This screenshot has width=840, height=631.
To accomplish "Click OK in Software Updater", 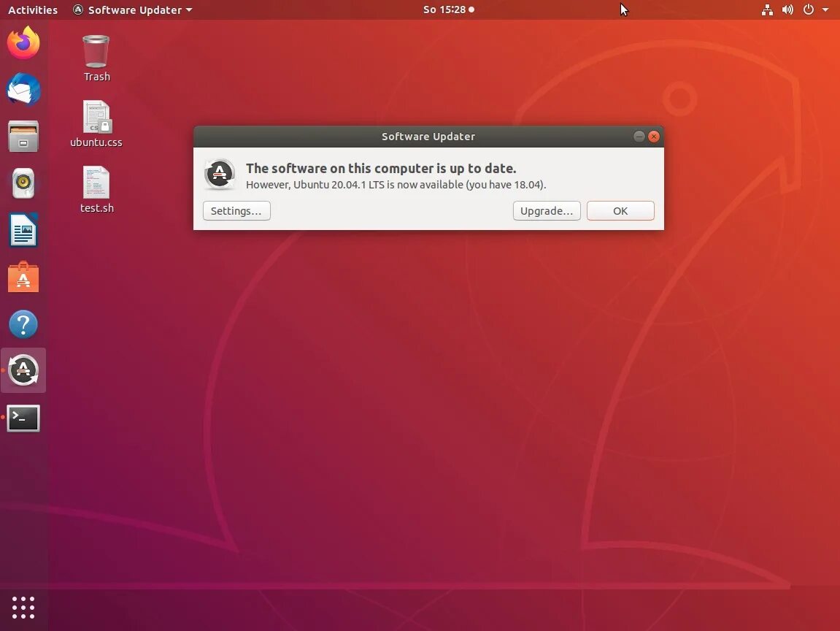I will (x=620, y=210).
